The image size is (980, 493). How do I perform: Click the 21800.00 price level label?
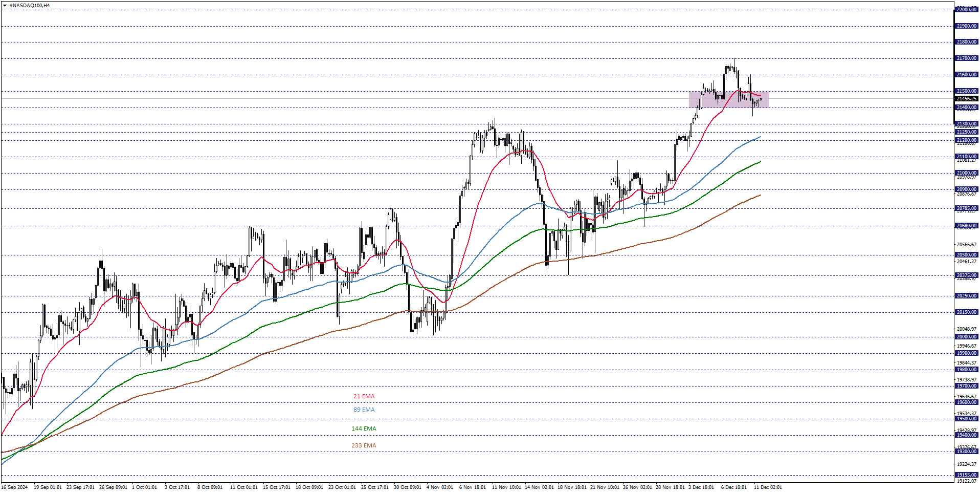coord(967,42)
